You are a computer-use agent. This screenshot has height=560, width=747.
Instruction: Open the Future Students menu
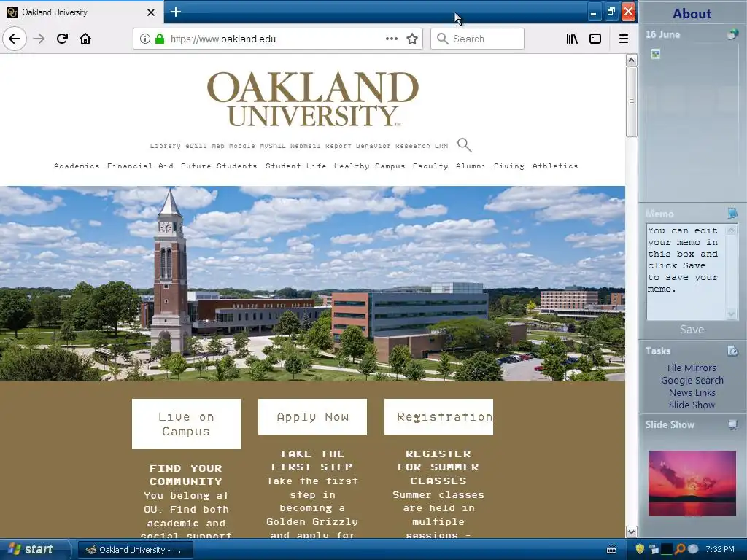[219, 166]
